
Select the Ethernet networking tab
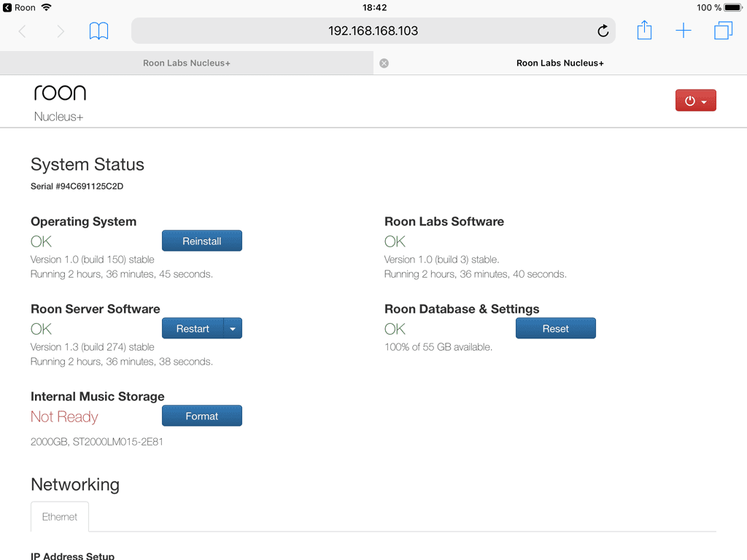pos(60,517)
